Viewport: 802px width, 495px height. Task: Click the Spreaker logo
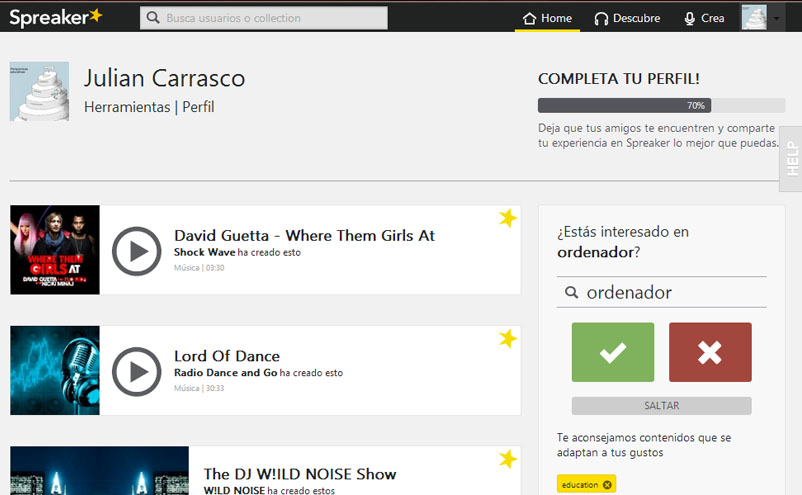56,17
